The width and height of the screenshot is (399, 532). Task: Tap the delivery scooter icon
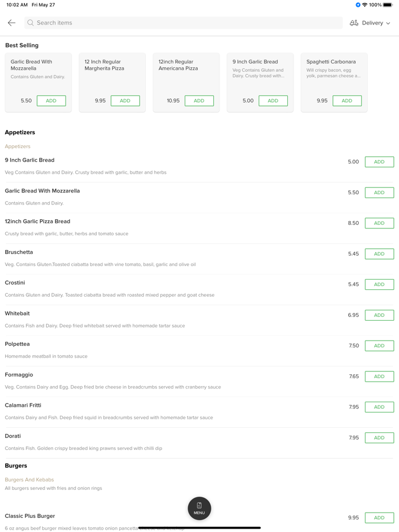point(354,23)
